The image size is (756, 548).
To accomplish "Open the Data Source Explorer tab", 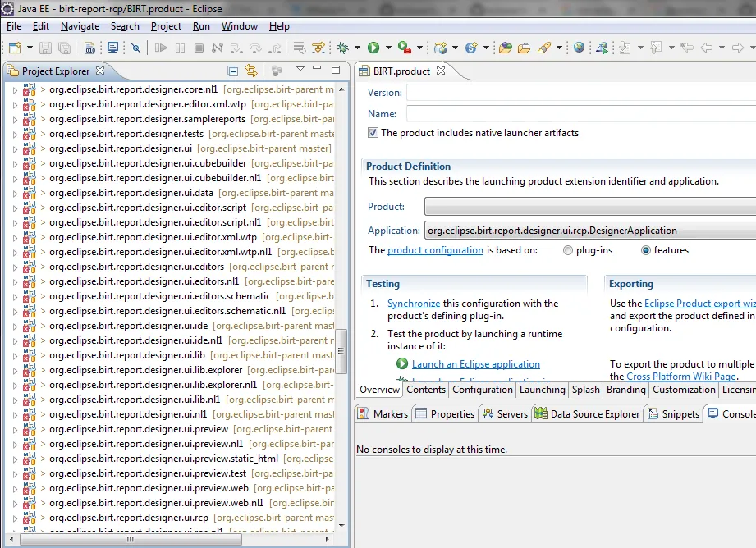I will point(587,414).
